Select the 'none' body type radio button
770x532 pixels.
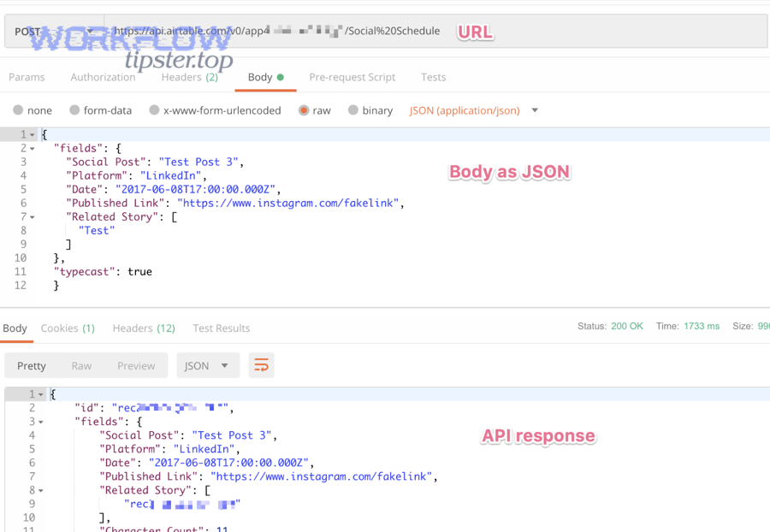point(18,110)
